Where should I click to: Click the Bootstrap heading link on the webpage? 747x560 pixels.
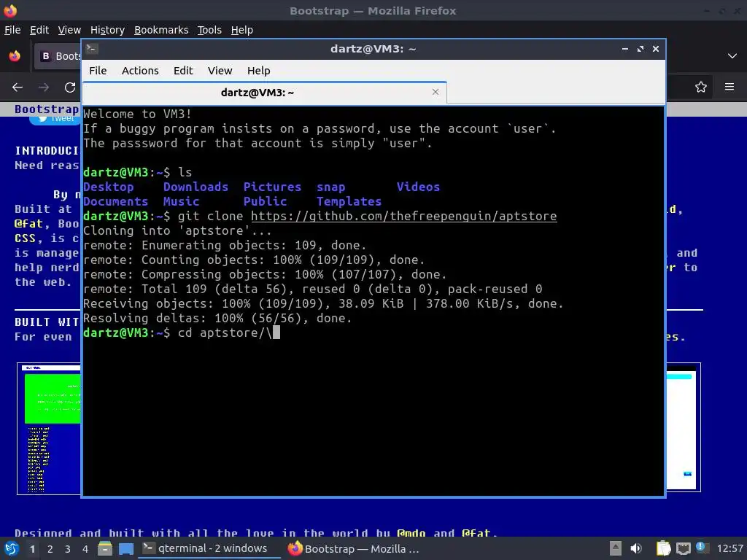tap(46, 109)
